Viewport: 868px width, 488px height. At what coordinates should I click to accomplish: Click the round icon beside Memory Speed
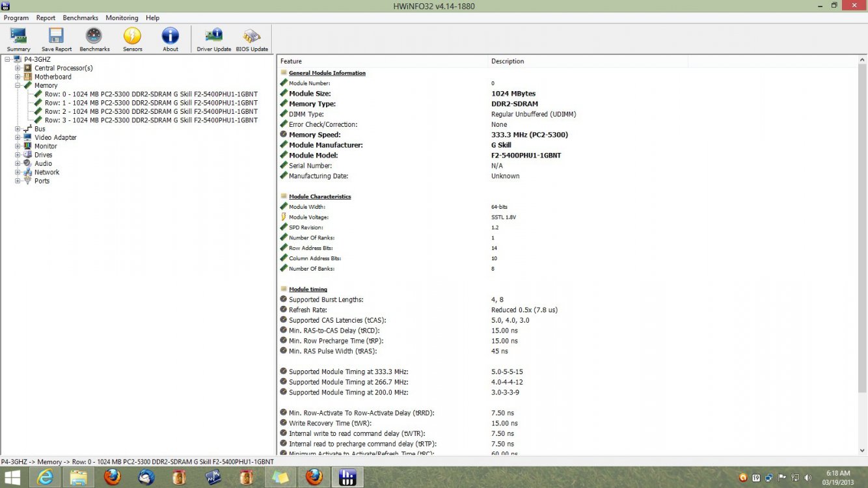284,135
